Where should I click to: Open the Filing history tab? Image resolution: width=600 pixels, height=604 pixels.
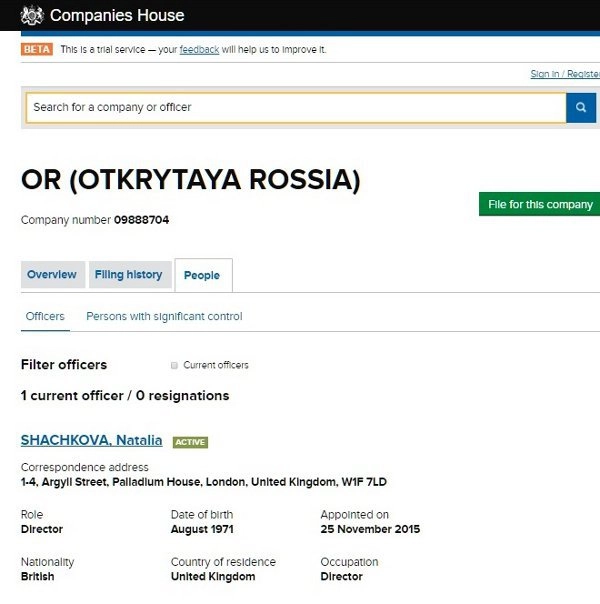tap(128, 275)
